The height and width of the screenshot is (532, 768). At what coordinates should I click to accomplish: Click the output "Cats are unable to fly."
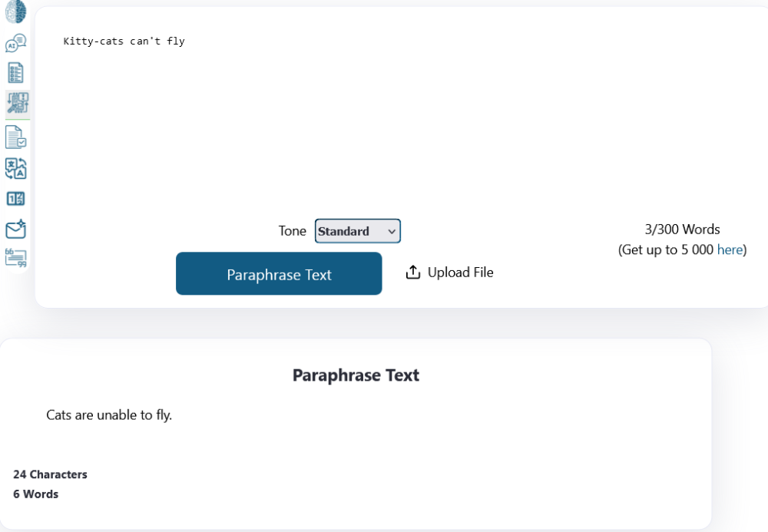click(x=109, y=415)
